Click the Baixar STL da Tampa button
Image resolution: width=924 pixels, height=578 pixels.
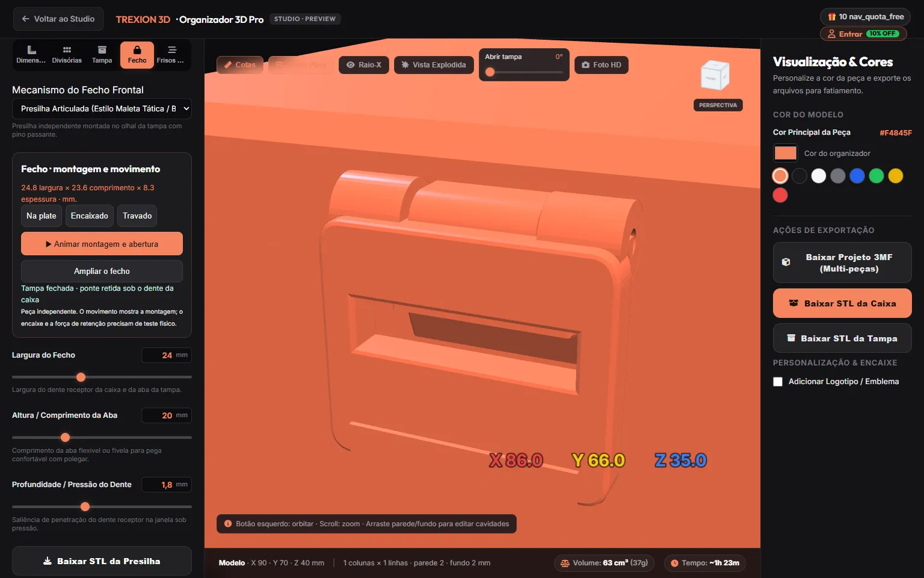842,338
